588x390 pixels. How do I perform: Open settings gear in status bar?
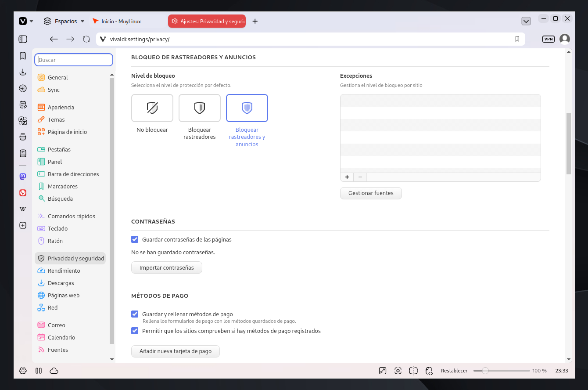point(23,371)
